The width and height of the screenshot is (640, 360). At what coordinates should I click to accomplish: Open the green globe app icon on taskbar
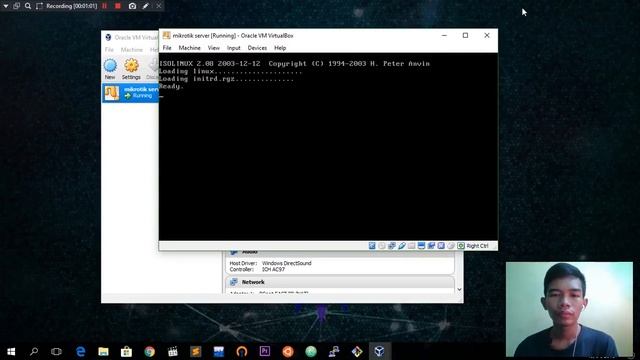(311, 351)
